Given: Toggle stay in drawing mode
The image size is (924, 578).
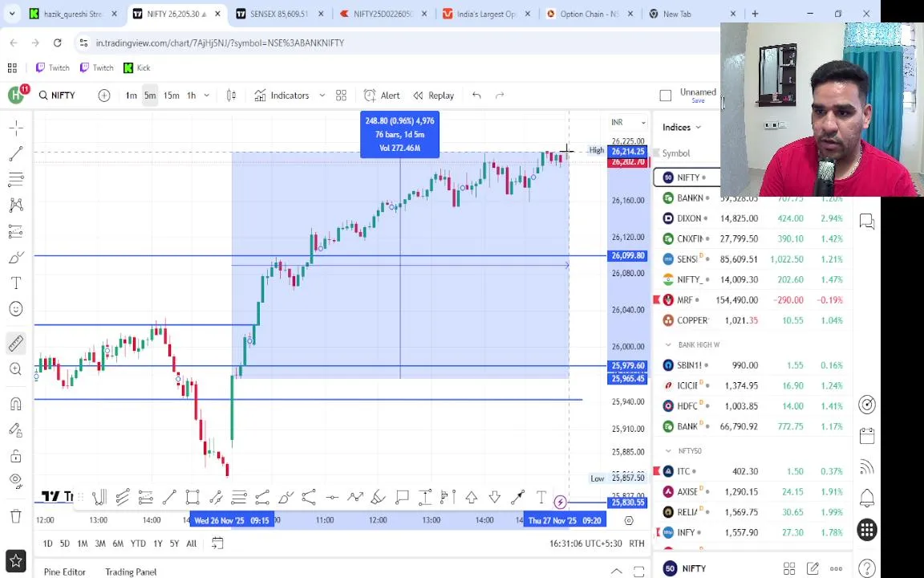Looking at the screenshot, I should (x=16, y=430).
